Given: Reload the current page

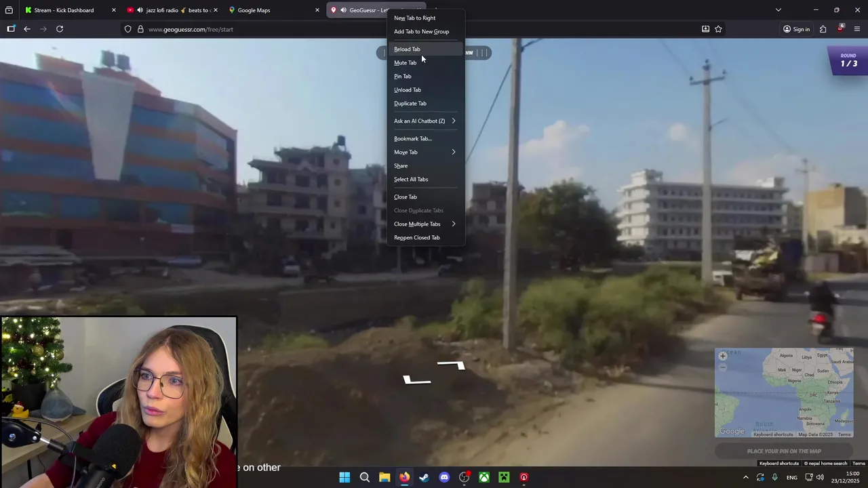Looking at the screenshot, I should (60, 29).
